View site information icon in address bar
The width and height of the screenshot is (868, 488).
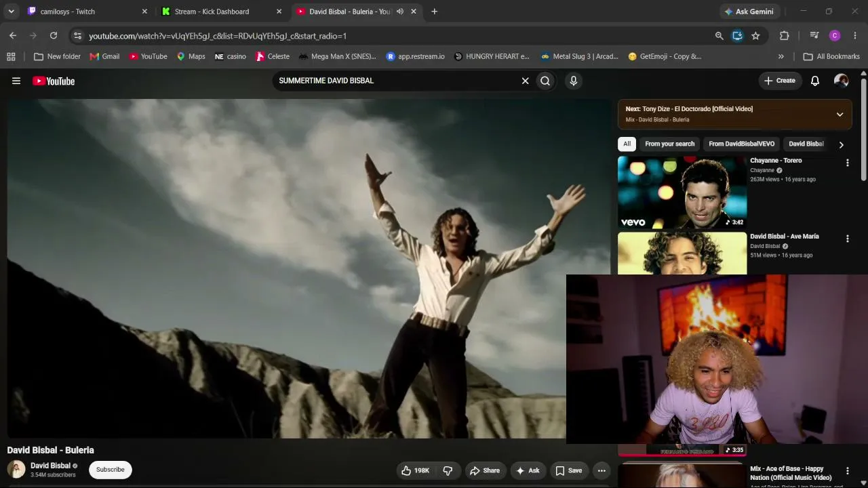click(77, 36)
